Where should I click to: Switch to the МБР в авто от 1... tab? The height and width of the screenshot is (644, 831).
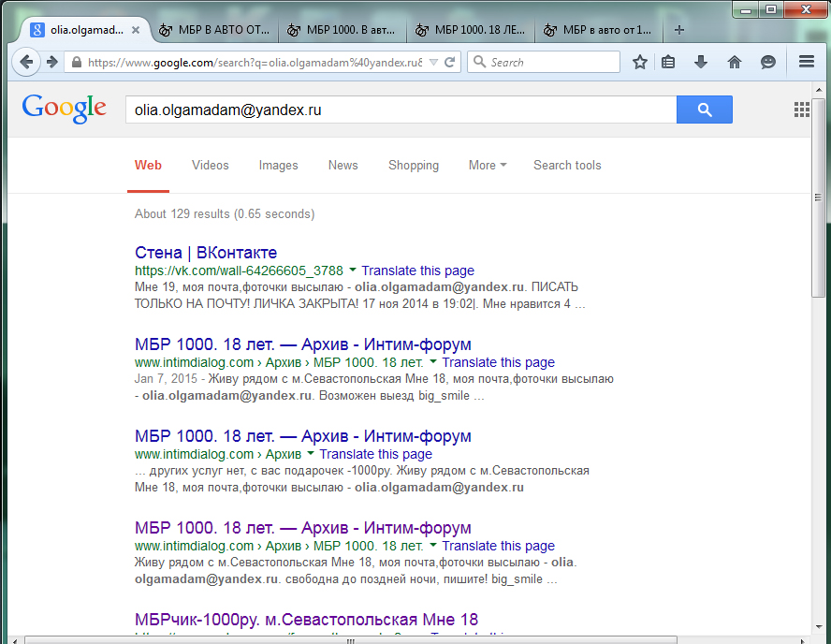tap(599, 30)
